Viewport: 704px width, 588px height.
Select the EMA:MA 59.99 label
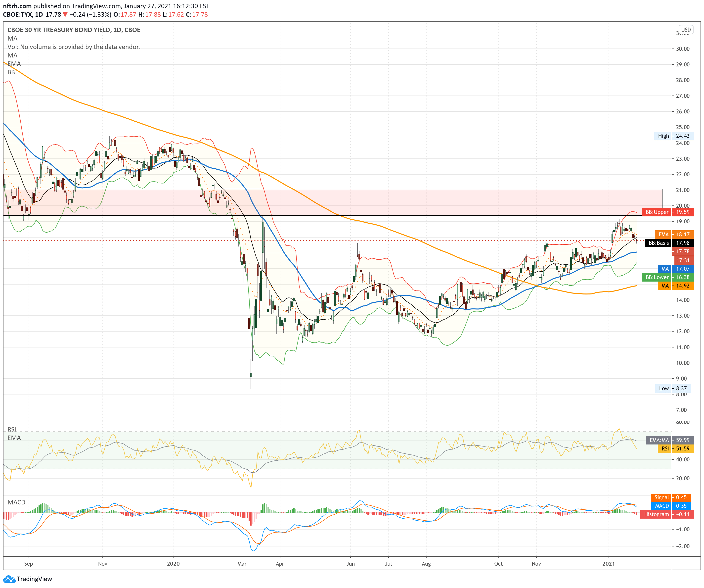click(669, 440)
